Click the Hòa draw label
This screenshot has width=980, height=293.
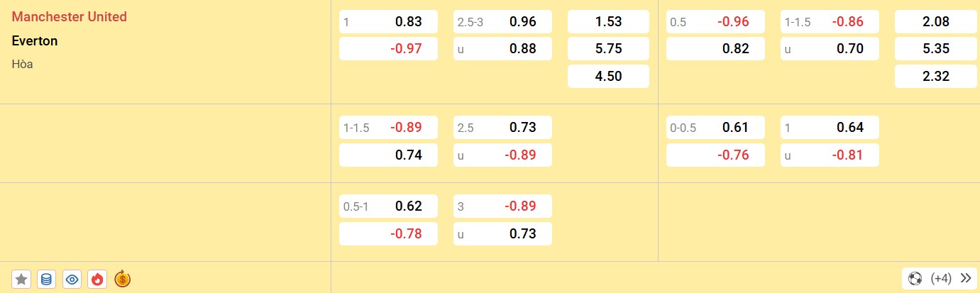click(23, 64)
